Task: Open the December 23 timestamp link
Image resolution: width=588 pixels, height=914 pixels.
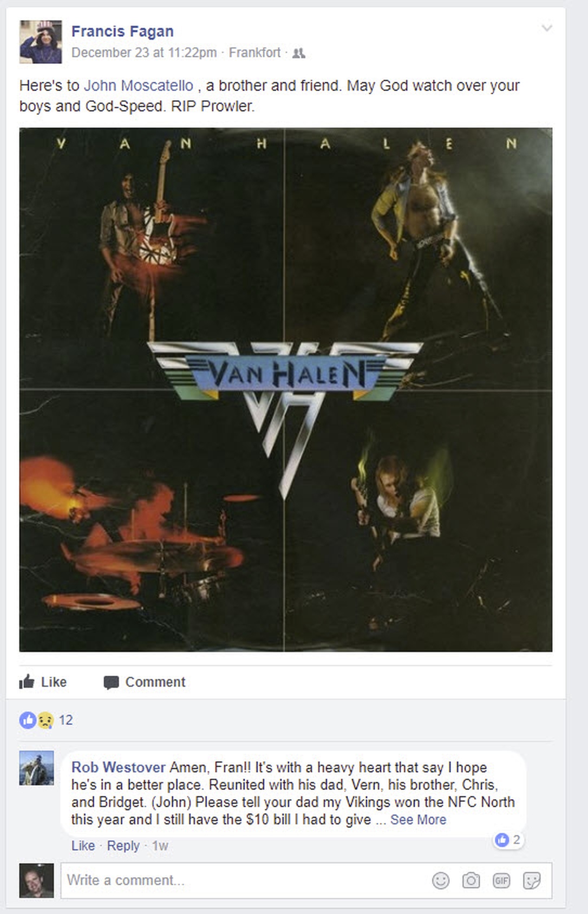Action: [x=144, y=53]
